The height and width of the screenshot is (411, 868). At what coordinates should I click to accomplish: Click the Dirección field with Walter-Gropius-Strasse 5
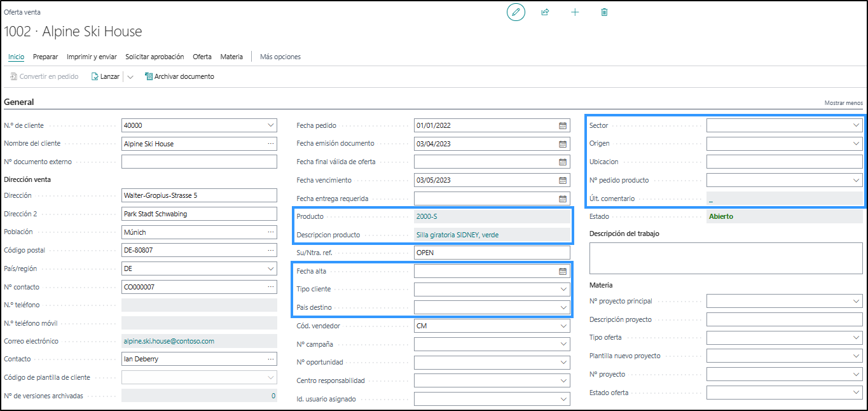pos(199,195)
